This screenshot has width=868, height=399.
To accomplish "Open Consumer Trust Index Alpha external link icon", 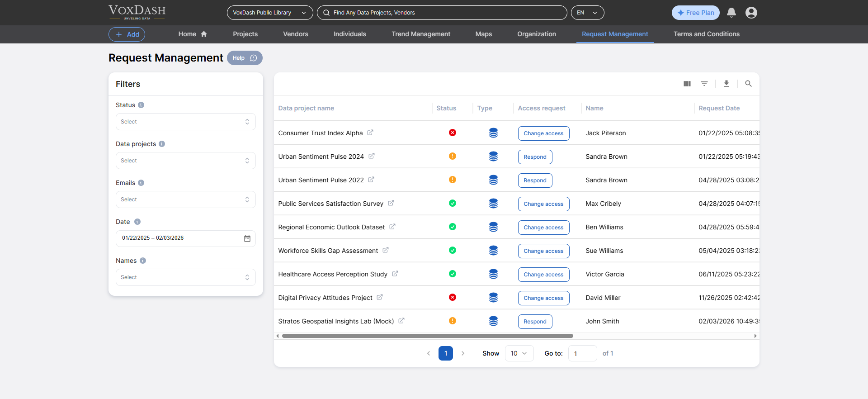I will tap(370, 133).
